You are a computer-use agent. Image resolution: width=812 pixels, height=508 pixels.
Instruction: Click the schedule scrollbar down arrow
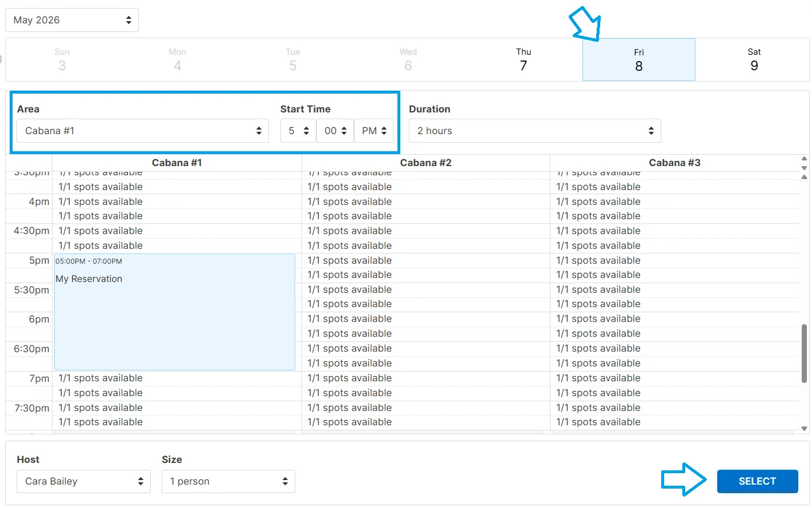pos(805,429)
